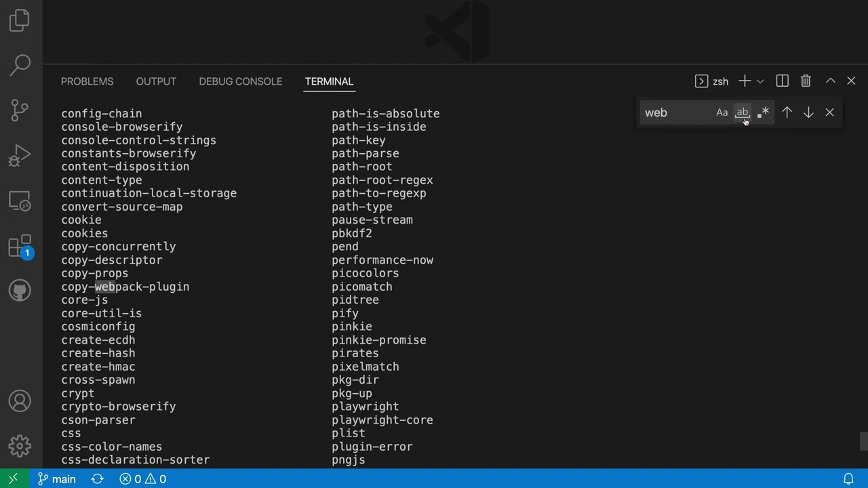Click path-is-absolute in terminal output
Viewport: 868px width, 488px height.
386,114
